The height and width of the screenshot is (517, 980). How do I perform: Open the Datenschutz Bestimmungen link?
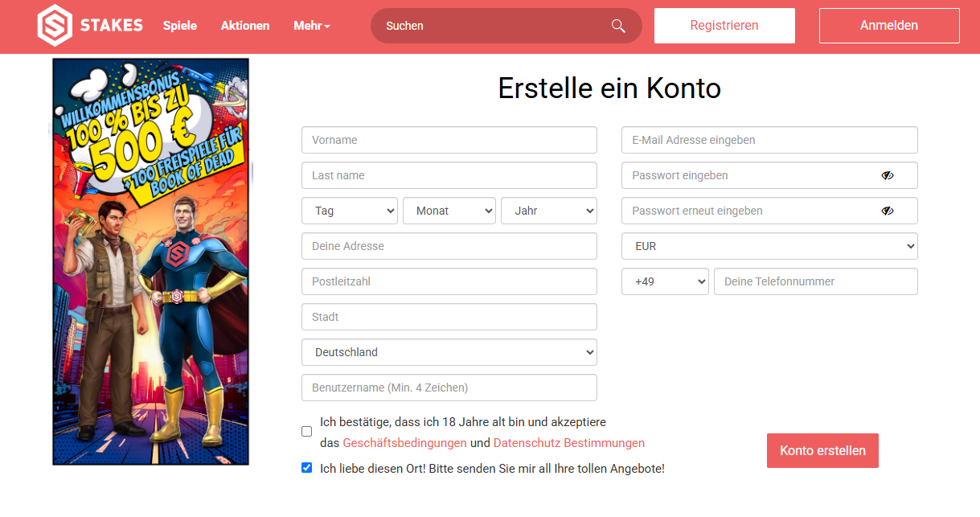click(569, 443)
